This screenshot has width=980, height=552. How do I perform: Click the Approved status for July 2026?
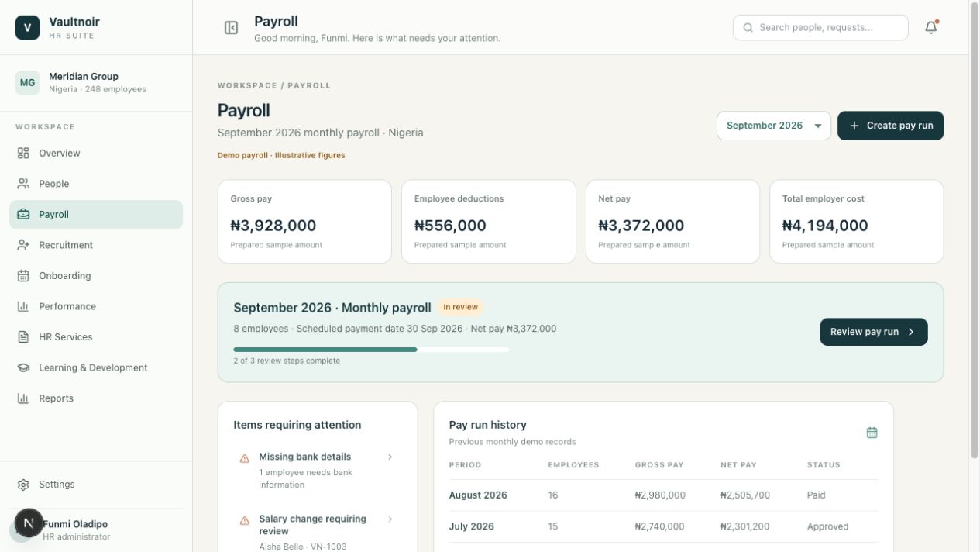click(827, 526)
